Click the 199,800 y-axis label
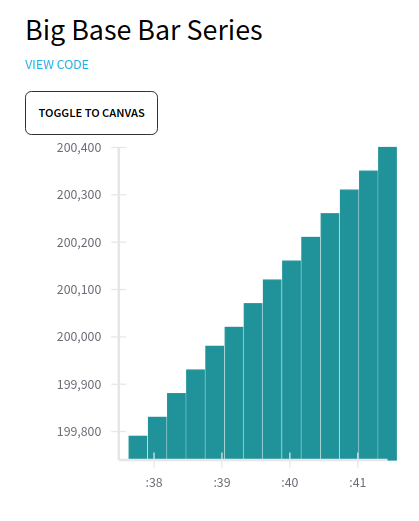The height and width of the screenshot is (521, 419). click(x=79, y=432)
